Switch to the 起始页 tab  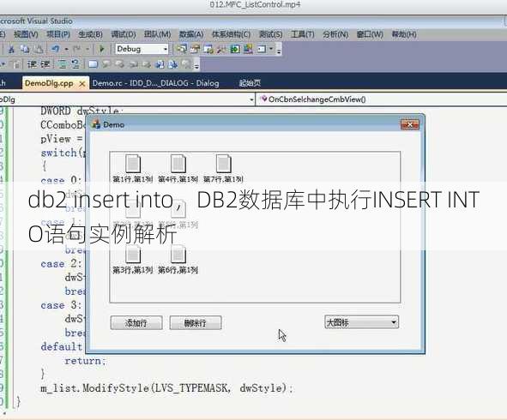tap(250, 83)
